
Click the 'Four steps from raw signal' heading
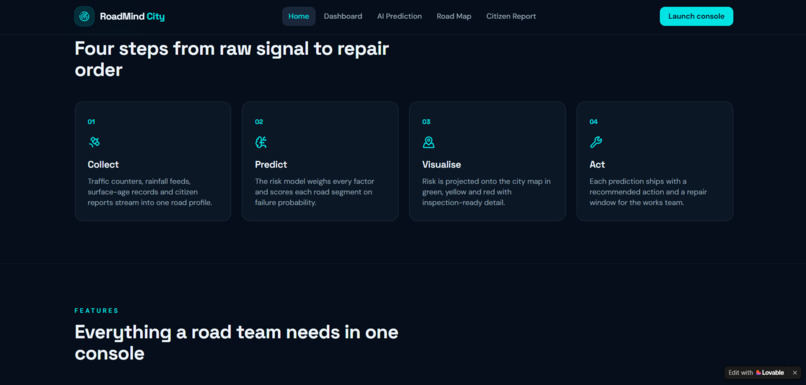coord(232,59)
